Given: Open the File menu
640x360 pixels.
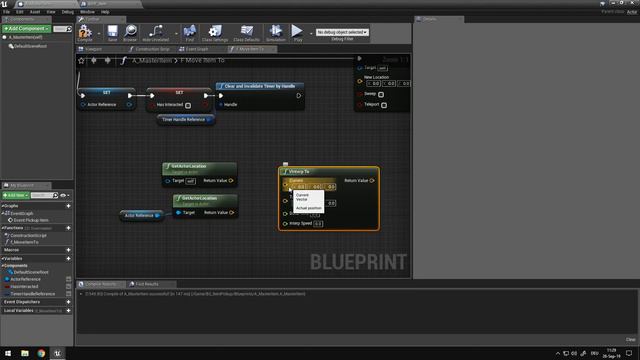Looking at the screenshot, I should click(7, 12).
